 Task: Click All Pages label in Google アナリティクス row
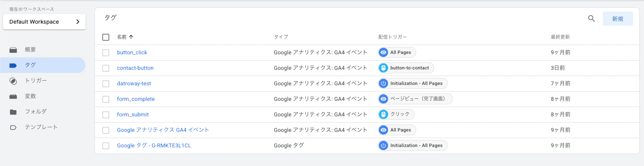click(401, 130)
